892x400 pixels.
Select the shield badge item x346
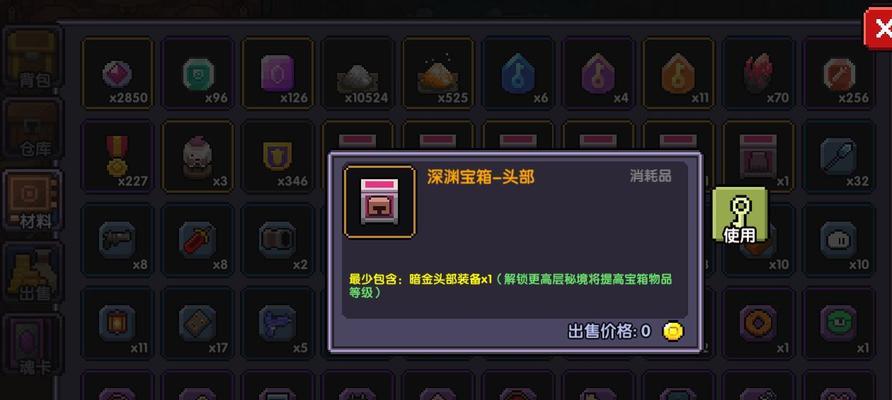click(278, 156)
